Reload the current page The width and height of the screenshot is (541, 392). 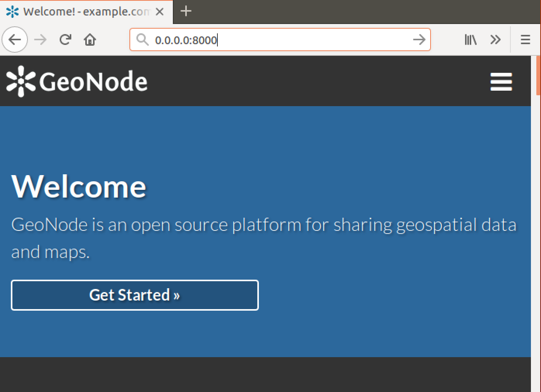coord(65,40)
